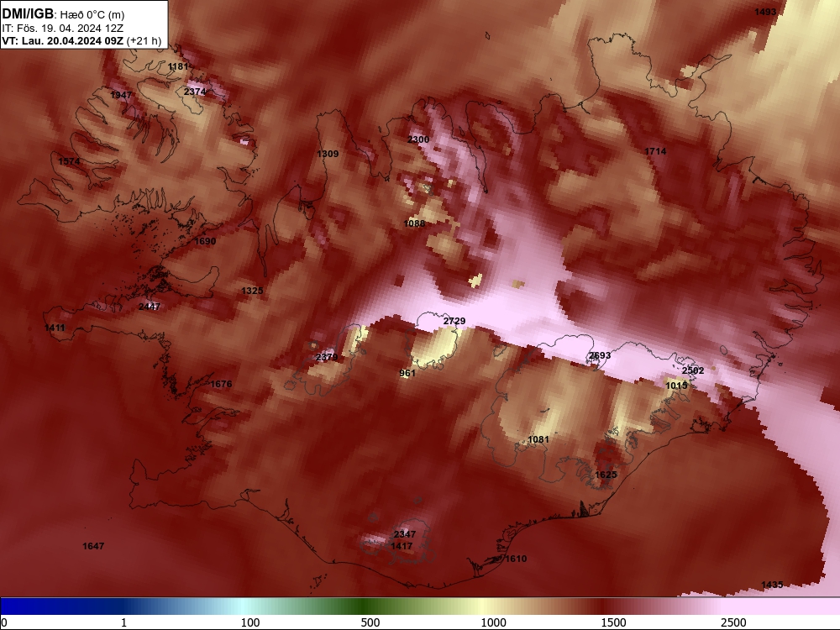Click the 1181 height label
The height and width of the screenshot is (630, 840).
click(178, 66)
